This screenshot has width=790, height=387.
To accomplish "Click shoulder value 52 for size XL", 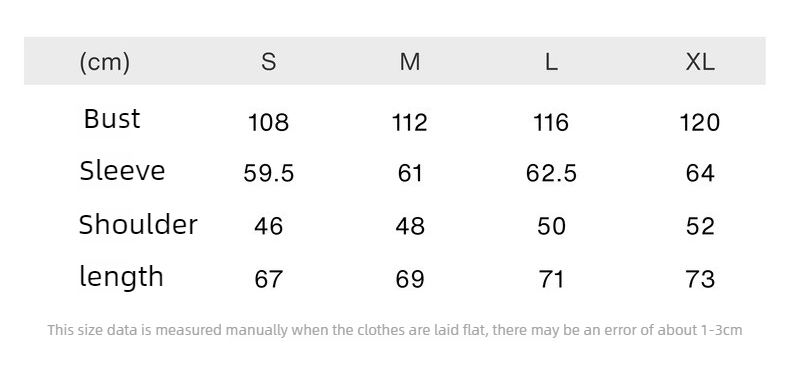I will click(700, 226).
